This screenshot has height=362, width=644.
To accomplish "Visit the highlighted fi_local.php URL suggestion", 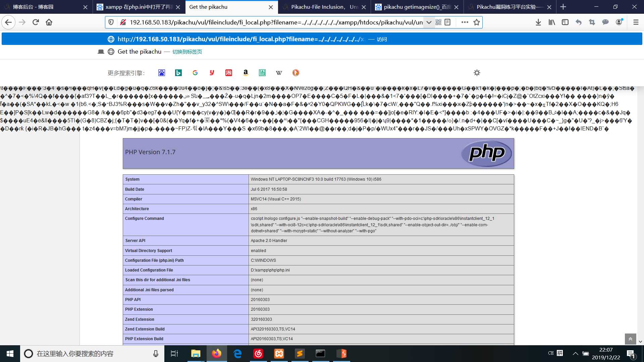I will pos(322,39).
